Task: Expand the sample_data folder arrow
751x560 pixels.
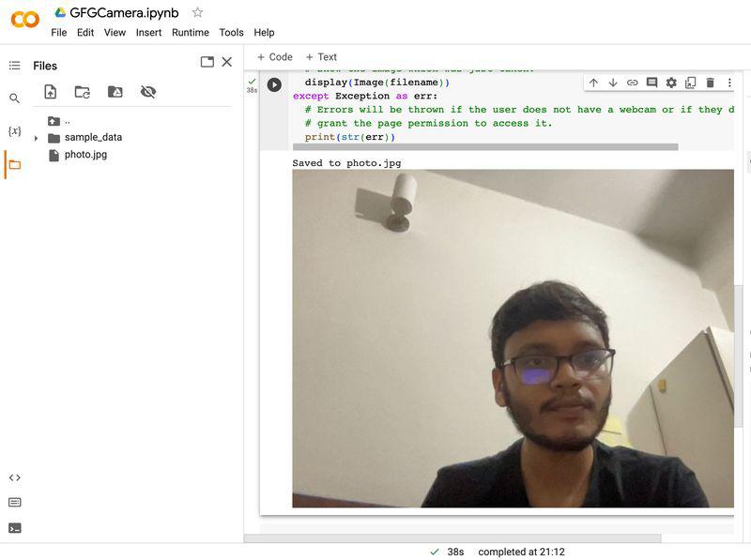Action: (36, 138)
